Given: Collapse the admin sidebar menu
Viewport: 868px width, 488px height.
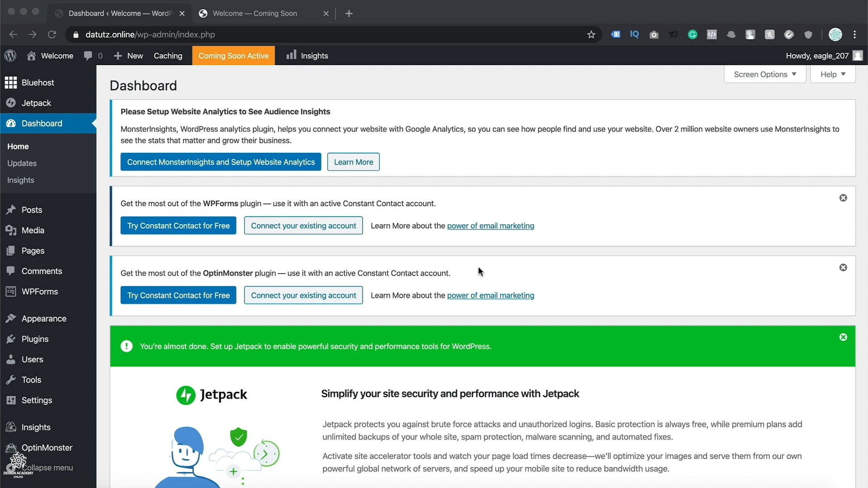Looking at the screenshot, I should pos(48,468).
